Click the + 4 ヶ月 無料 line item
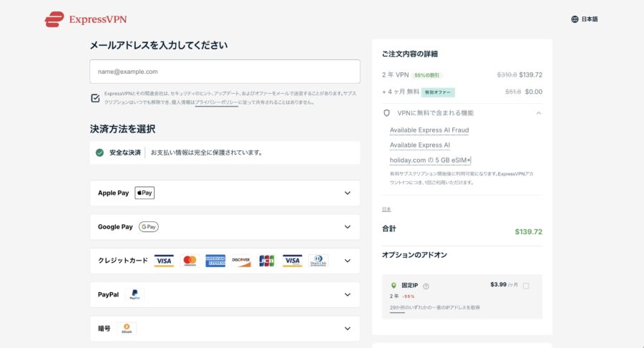Image resolution: width=644 pixels, height=348 pixels. [x=401, y=92]
